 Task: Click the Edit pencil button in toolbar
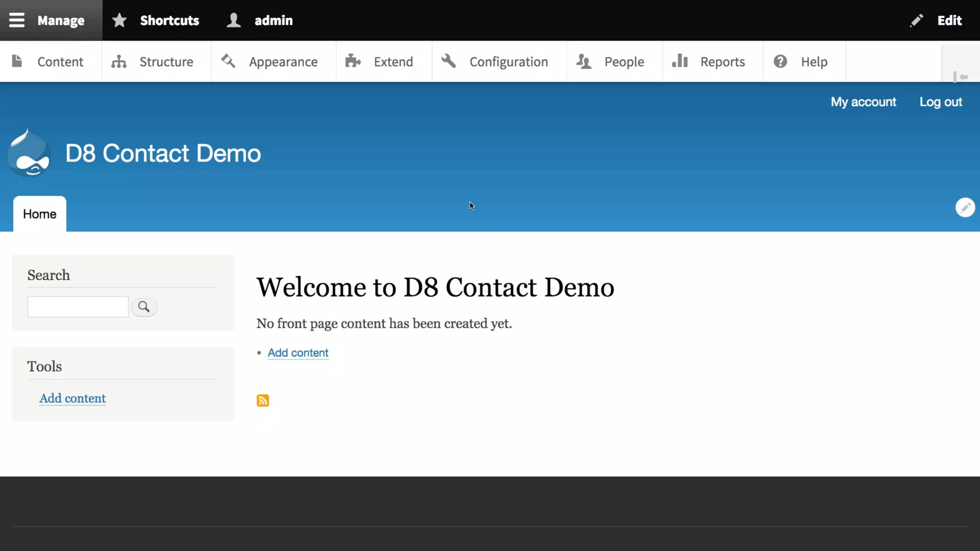coord(937,20)
